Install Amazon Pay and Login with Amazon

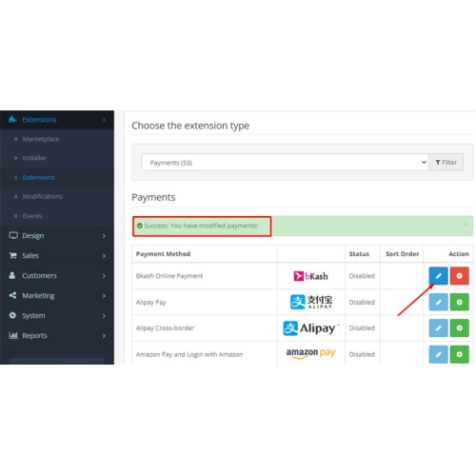(x=459, y=354)
